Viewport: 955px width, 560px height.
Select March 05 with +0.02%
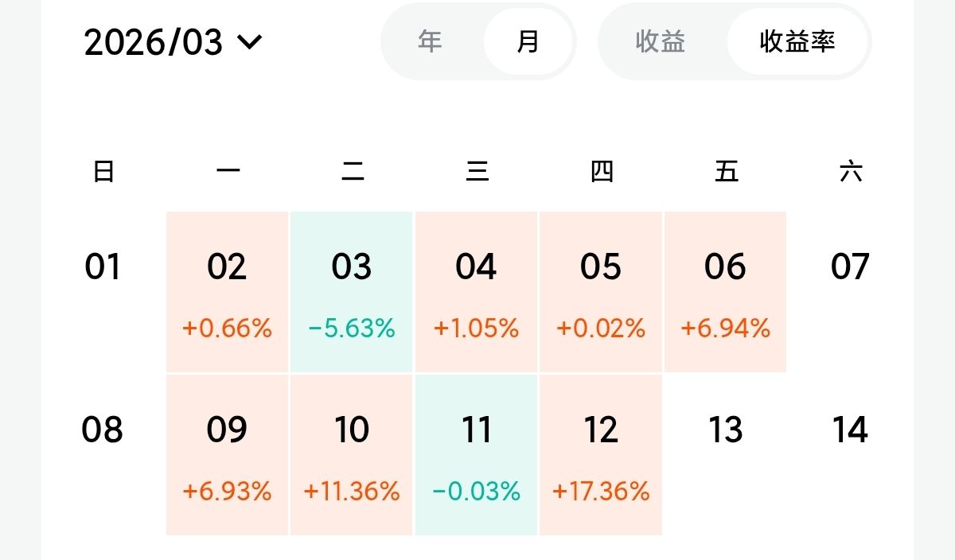point(601,292)
